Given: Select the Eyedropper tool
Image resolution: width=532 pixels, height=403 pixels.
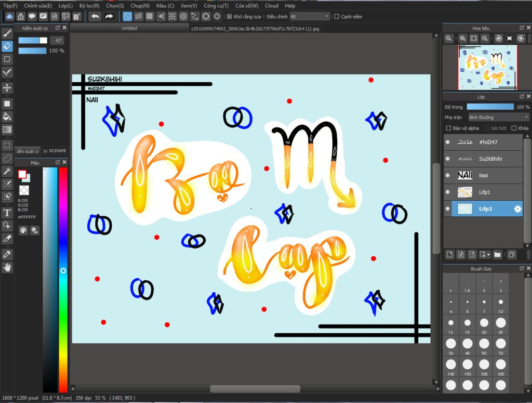Looking at the screenshot, I should (7, 254).
